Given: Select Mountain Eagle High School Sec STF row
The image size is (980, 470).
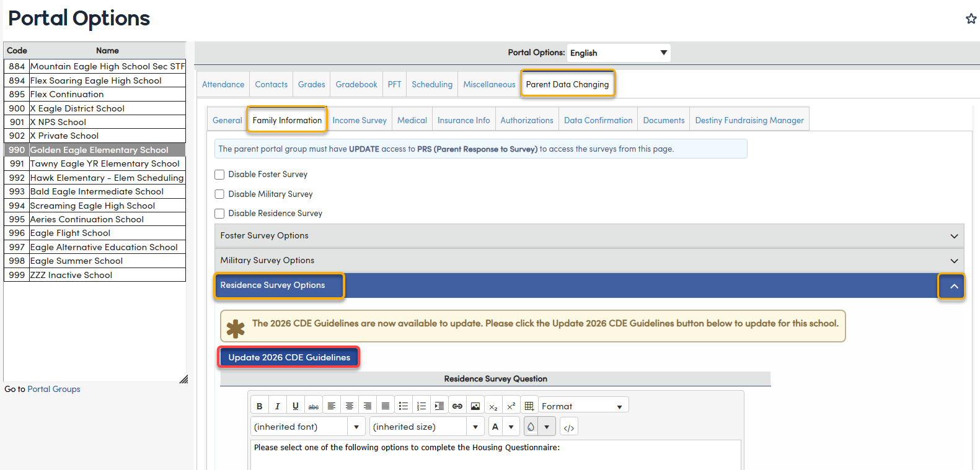Looking at the screenshot, I should (x=95, y=67).
